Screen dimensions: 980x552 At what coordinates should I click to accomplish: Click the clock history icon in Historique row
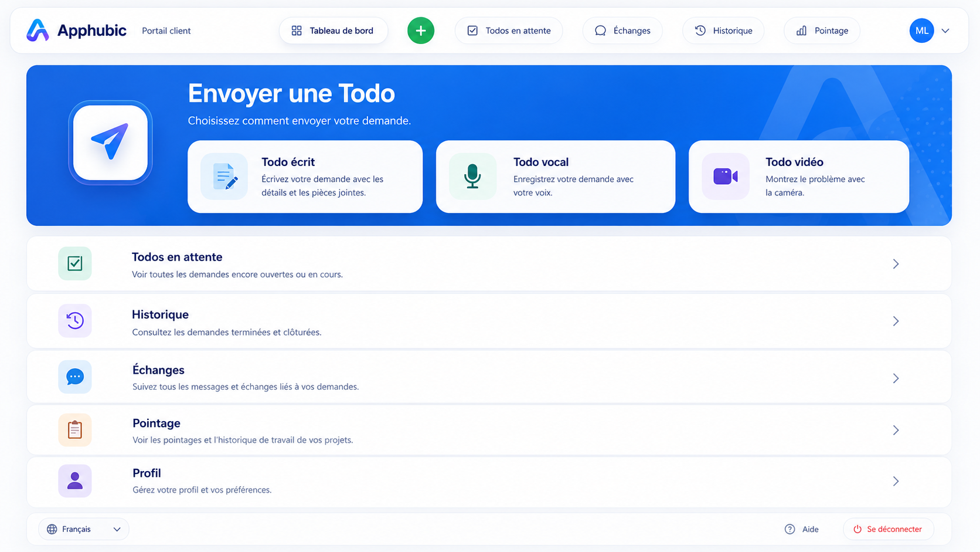coord(75,320)
